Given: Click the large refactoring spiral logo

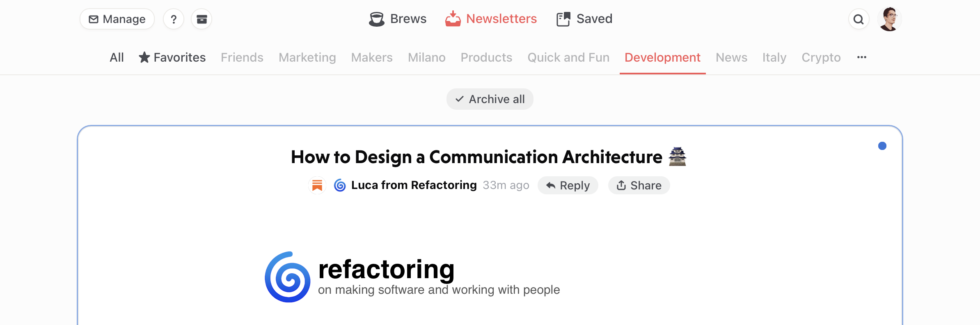Looking at the screenshot, I should pos(288,277).
